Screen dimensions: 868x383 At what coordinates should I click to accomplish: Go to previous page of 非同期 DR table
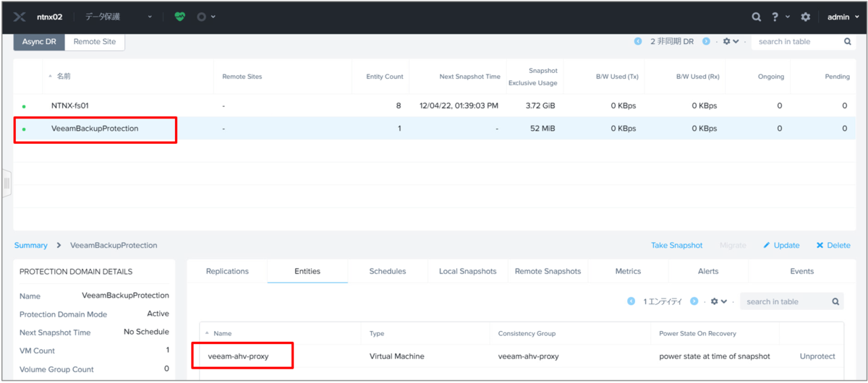(x=638, y=42)
